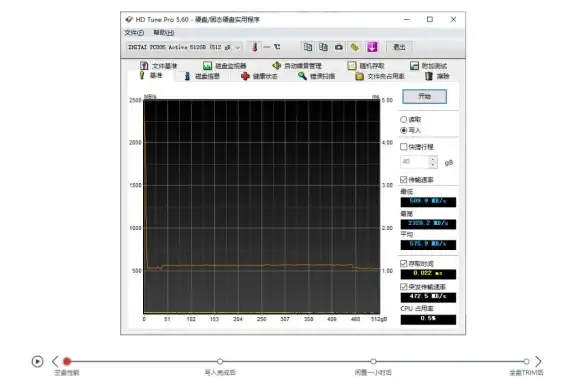Click the HD Tune Pro title bar icon
This screenshot has width=588, height=379.
pyautogui.click(x=129, y=19)
